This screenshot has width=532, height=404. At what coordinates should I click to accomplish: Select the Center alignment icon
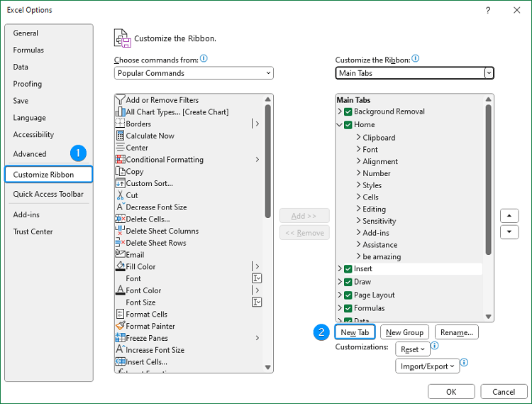click(x=120, y=148)
